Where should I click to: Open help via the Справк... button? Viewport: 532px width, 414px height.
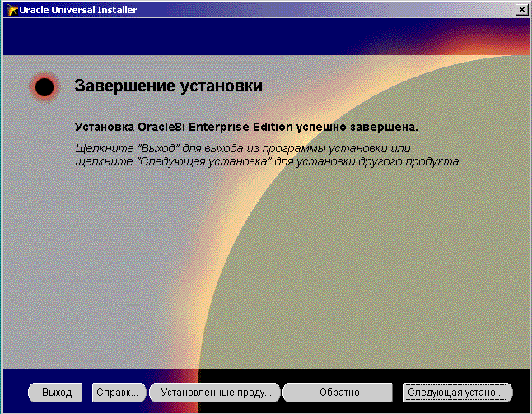[119, 393]
